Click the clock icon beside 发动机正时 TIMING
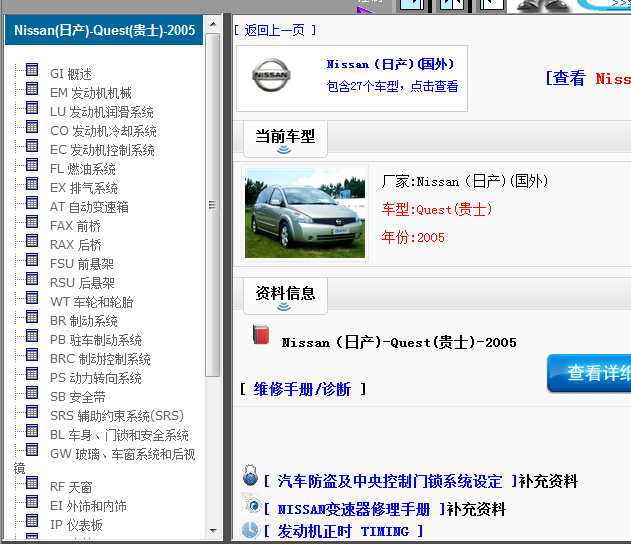This screenshot has height=544, width=631. (x=250, y=530)
